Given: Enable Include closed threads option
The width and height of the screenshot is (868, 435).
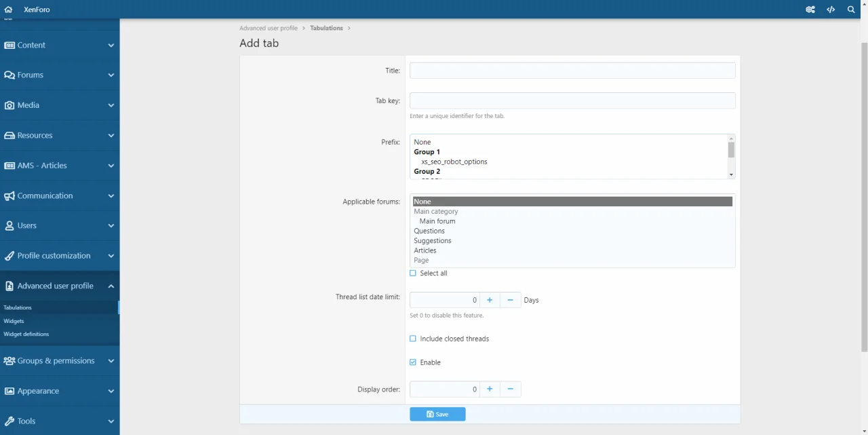Looking at the screenshot, I should [x=413, y=339].
